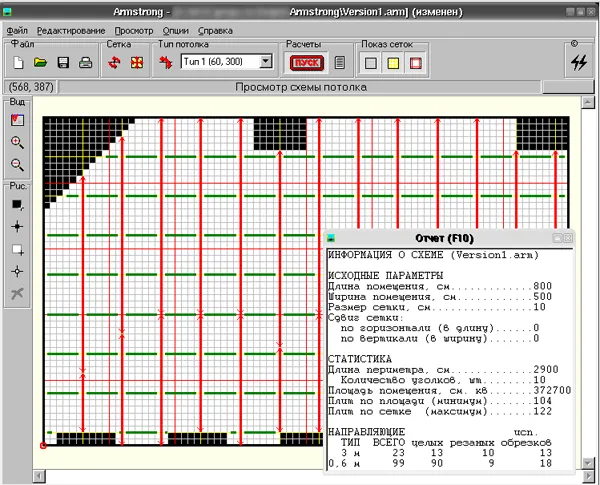Click heading СТАТИСТИКА in report
Viewport: 600px width, 485px height.
click(x=360, y=359)
